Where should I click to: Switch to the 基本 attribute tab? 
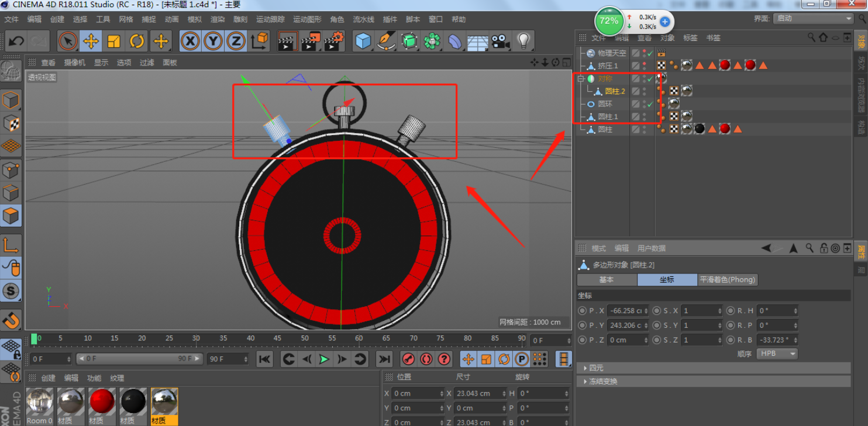[607, 279]
